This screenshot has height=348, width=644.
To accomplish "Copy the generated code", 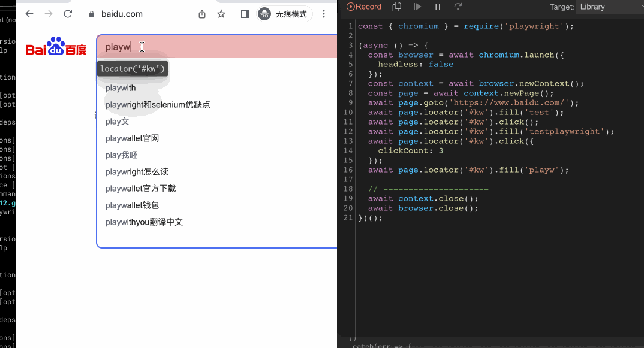I will pos(397,7).
